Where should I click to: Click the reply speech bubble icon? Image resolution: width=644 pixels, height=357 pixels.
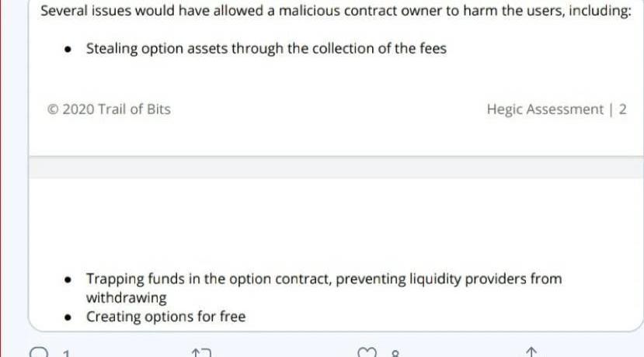pos(39,352)
